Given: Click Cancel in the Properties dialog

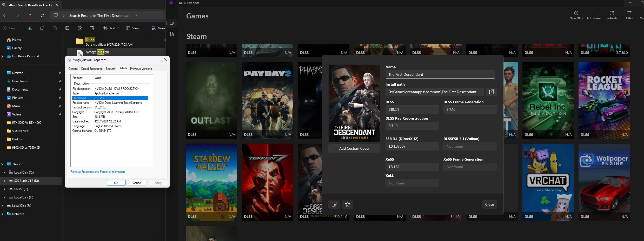Looking at the screenshot, I should tap(137, 183).
